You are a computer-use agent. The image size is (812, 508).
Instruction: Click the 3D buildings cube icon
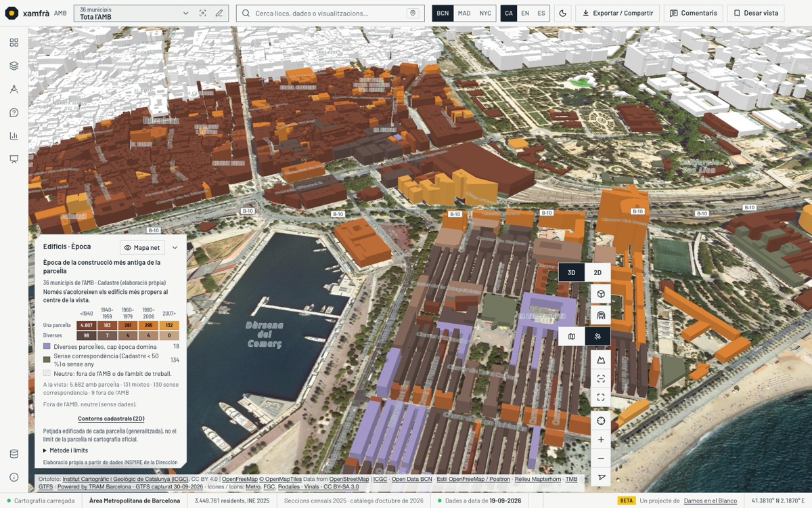(x=601, y=295)
